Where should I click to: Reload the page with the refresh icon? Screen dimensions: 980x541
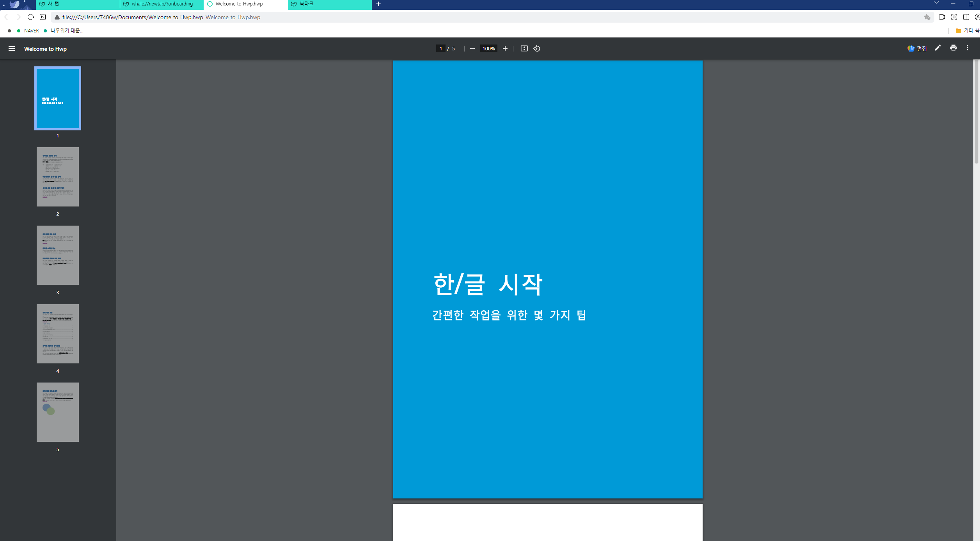pos(31,17)
